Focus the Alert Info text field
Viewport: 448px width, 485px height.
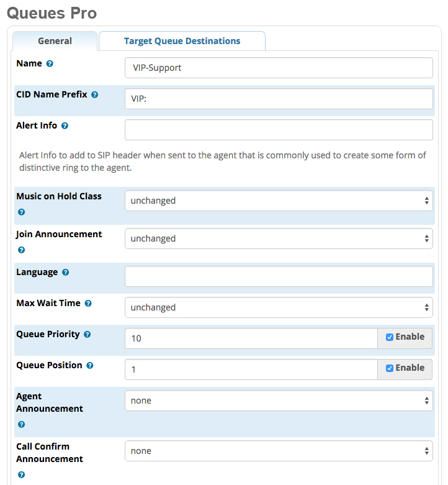tap(279, 130)
